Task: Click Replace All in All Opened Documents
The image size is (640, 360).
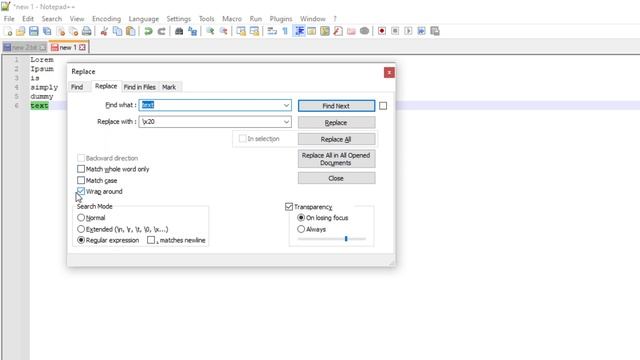Action: (x=336, y=159)
